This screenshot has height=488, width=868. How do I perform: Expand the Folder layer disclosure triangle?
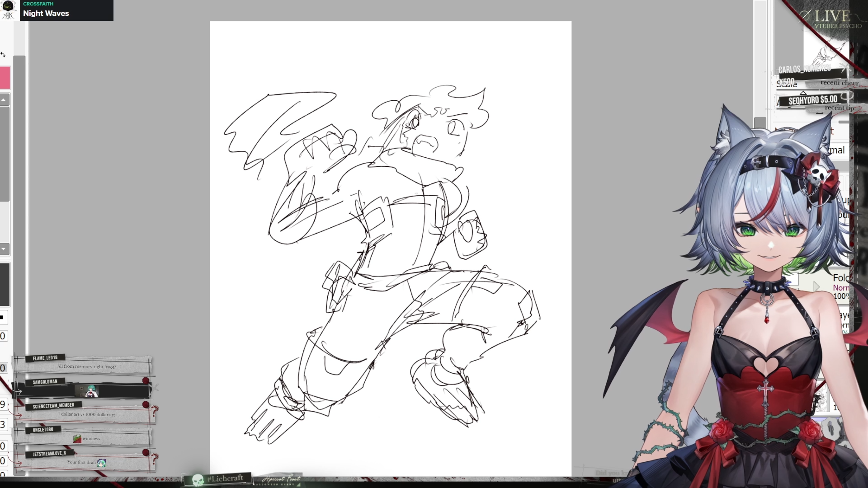coord(816,286)
